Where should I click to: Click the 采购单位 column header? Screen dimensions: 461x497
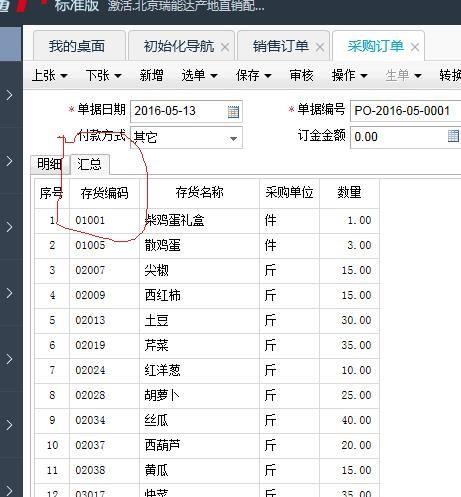pyautogui.click(x=289, y=193)
